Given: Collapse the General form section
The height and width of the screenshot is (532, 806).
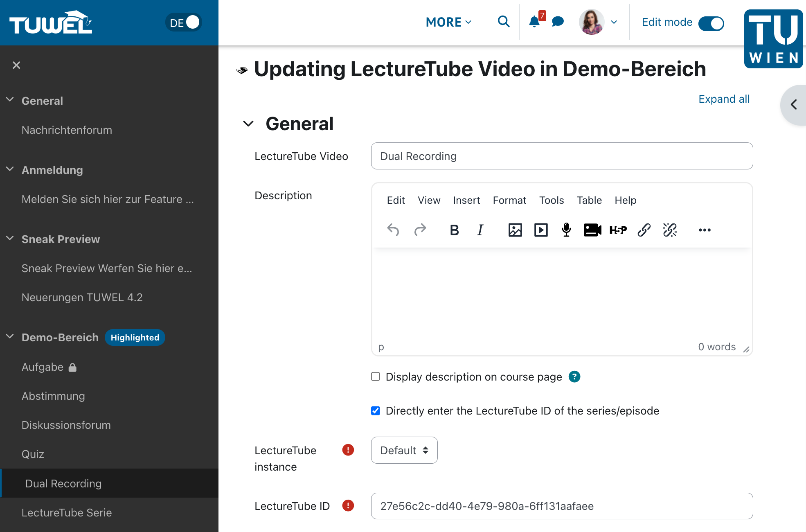Looking at the screenshot, I should (248, 124).
